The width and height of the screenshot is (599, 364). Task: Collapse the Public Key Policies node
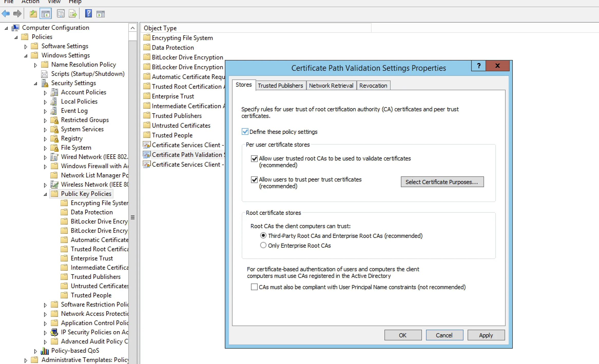pos(45,194)
